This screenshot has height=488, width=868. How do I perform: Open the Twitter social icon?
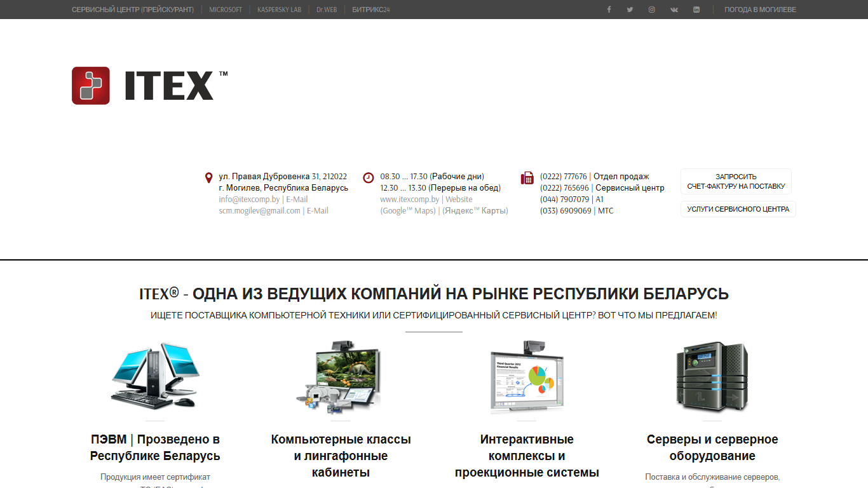pyautogui.click(x=630, y=10)
